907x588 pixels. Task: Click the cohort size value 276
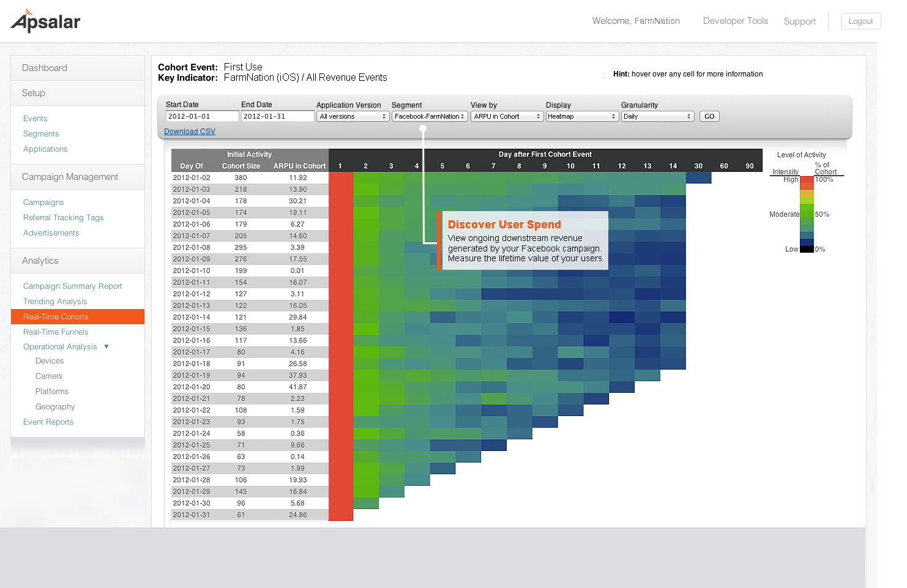(x=241, y=259)
